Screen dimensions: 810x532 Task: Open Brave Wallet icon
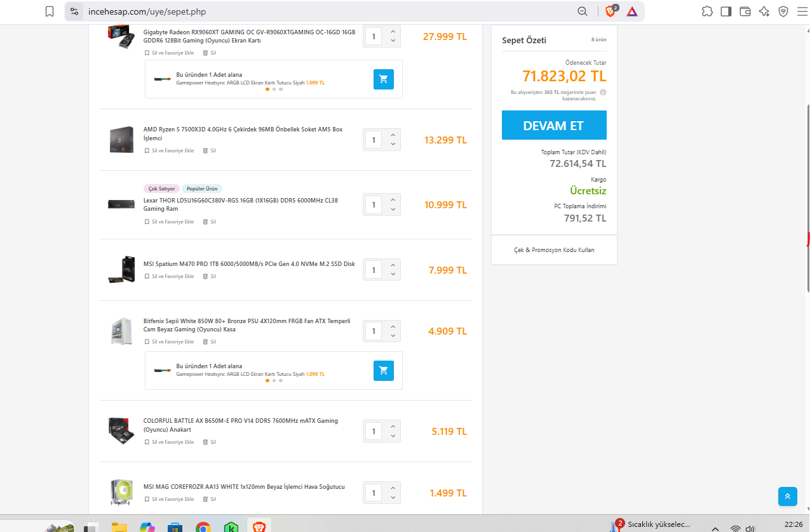pyautogui.click(x=745, y=11)
